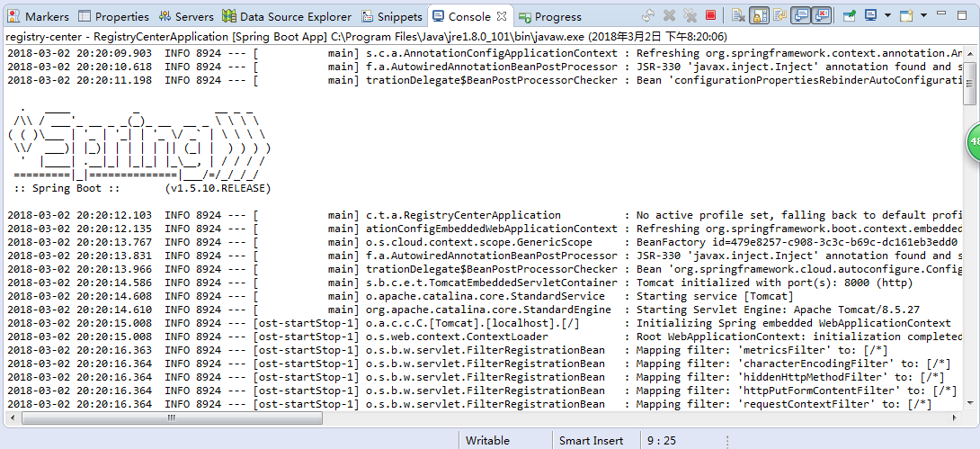The height and width of the screenshot is (449, 980).
Task: Open the Open Console dropdown arrow
Action: pyautogui.click(x=922, y=15)
